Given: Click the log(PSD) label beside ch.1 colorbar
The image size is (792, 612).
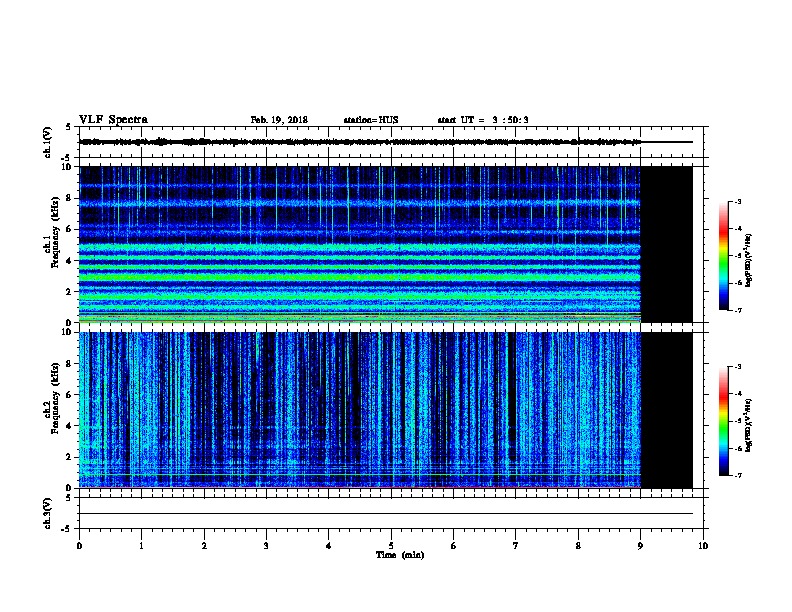Looking at the screenshot, I should 749,260.
